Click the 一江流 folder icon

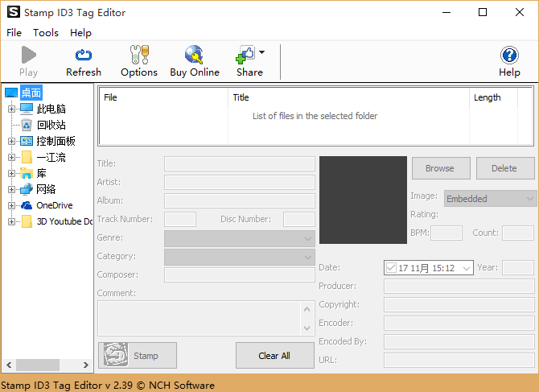point(27,157)
